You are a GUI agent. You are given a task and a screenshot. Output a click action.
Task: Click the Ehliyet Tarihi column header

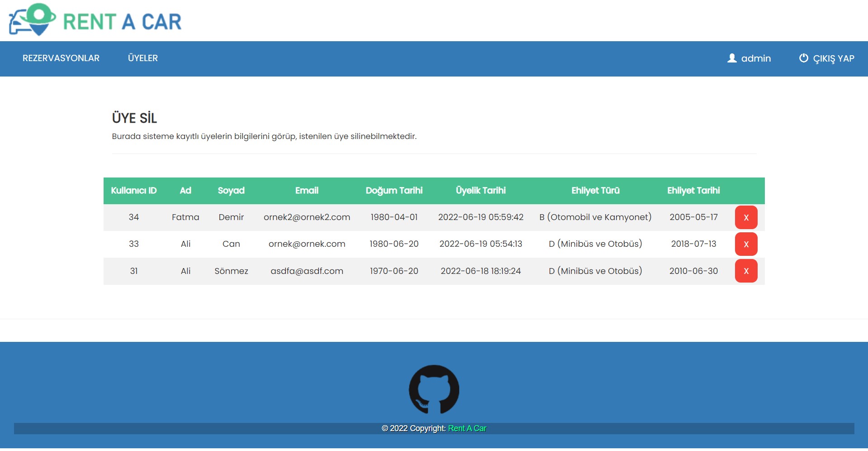point(693,191)
